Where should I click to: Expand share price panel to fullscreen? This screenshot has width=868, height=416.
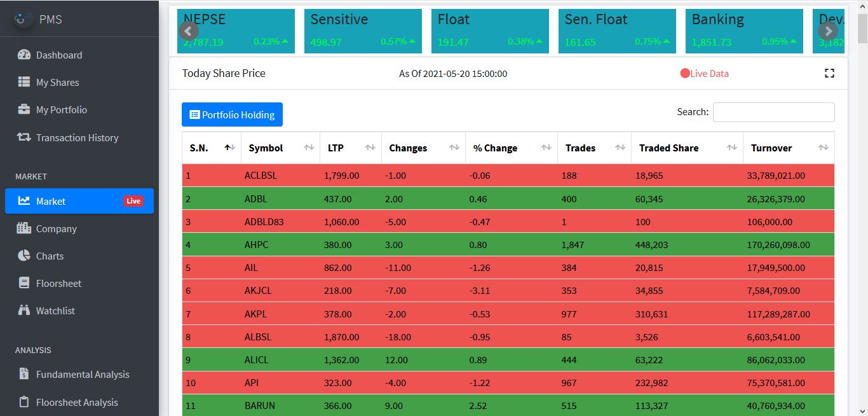click(x=829, y=73)
